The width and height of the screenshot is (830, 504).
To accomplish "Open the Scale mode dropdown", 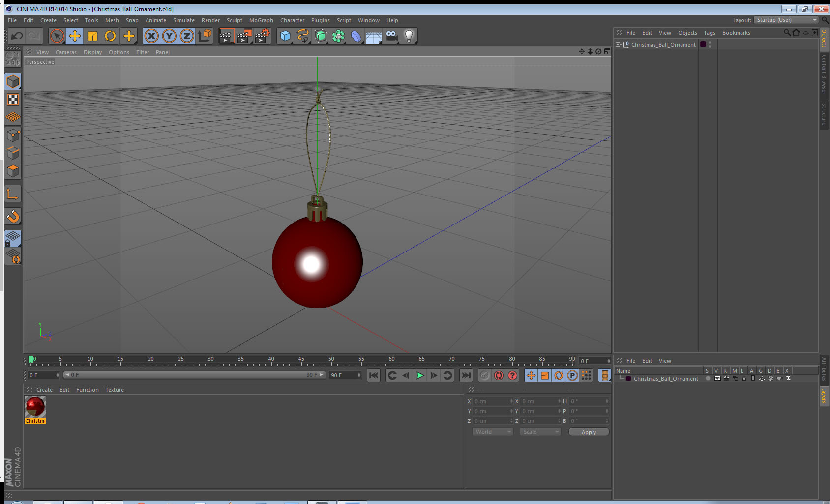I will [x=540, y=432].
